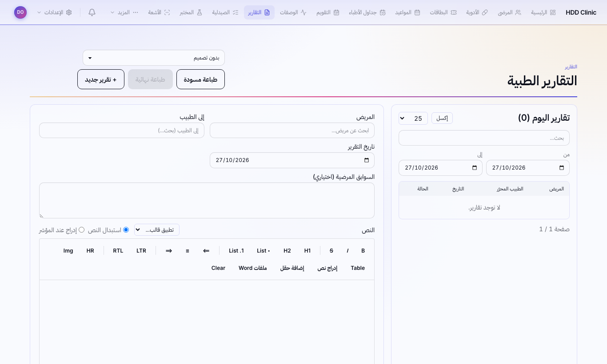Screen dimensions: 607x364
Task: Open the بدون تصميم design dropdown
Action: (x=154, y=58)
